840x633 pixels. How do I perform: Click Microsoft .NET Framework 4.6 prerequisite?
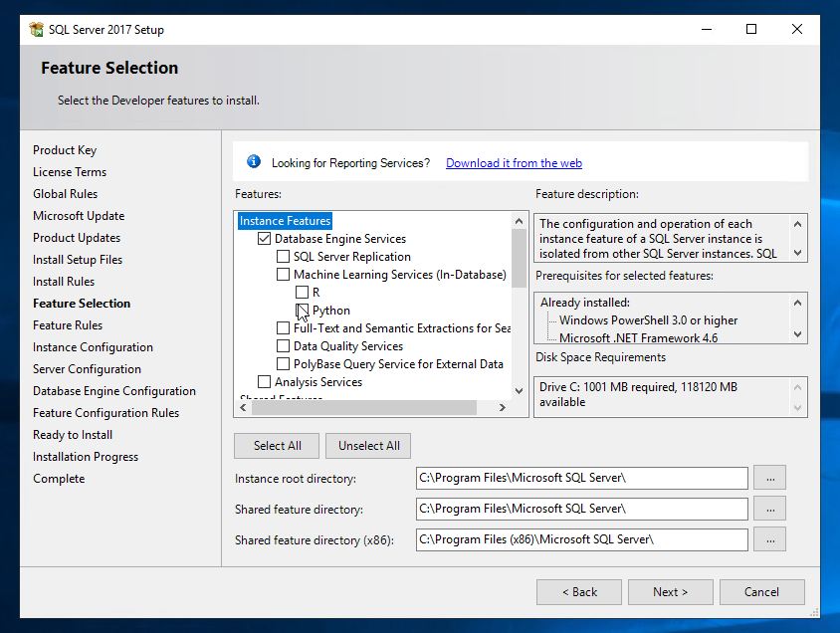(638, 338)
